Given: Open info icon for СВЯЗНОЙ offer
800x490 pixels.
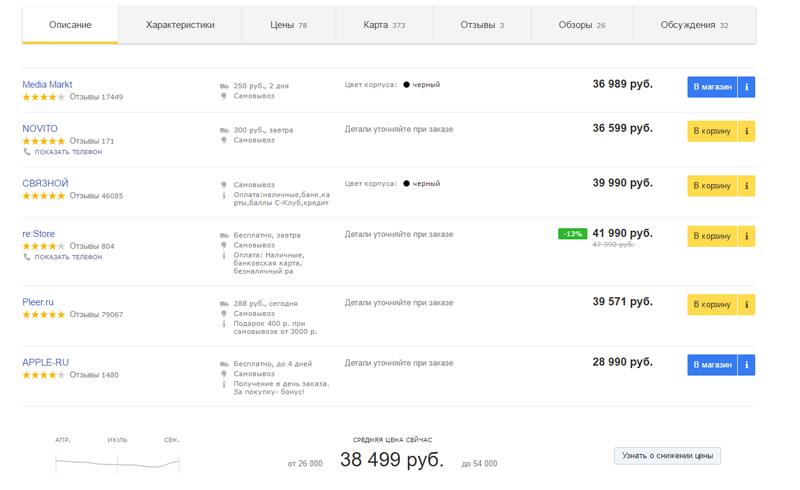Looking at the screenshot, I should point(746,186).
